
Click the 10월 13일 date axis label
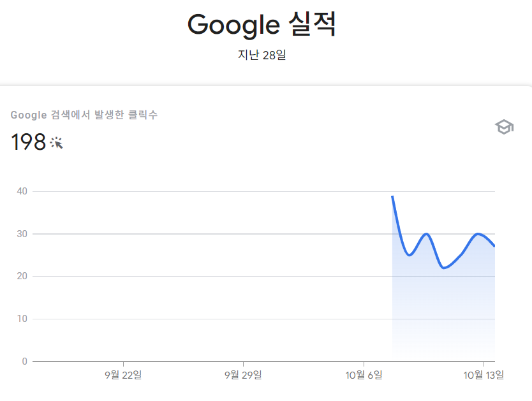[484, 375]
